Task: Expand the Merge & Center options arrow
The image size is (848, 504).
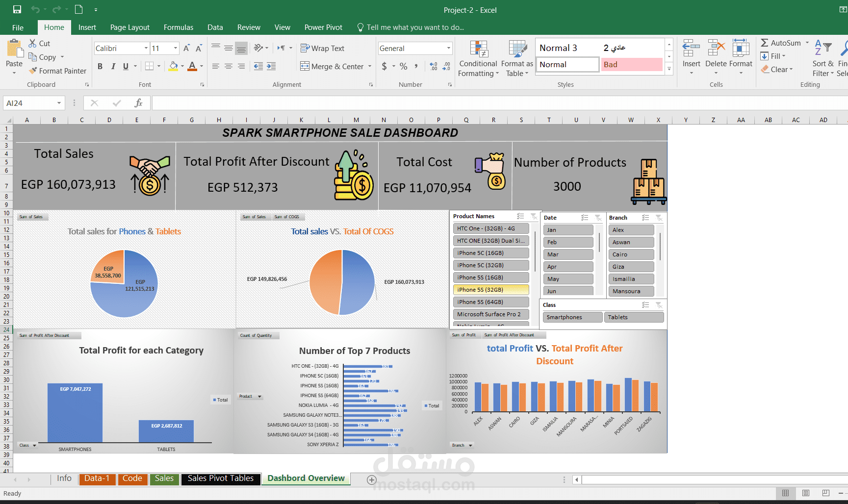Action: (370, 66)
